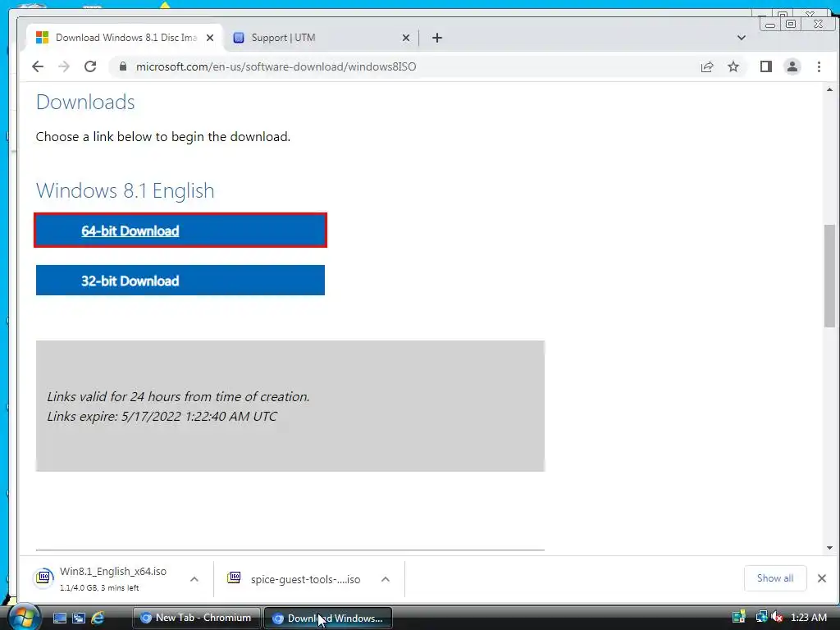Close the Support | UTM tab
This screenshot has height=630, width=840.
tap(405, 38)
